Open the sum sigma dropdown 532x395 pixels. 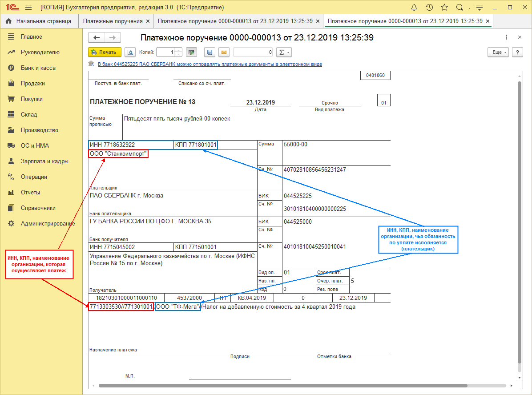(284, 52)
